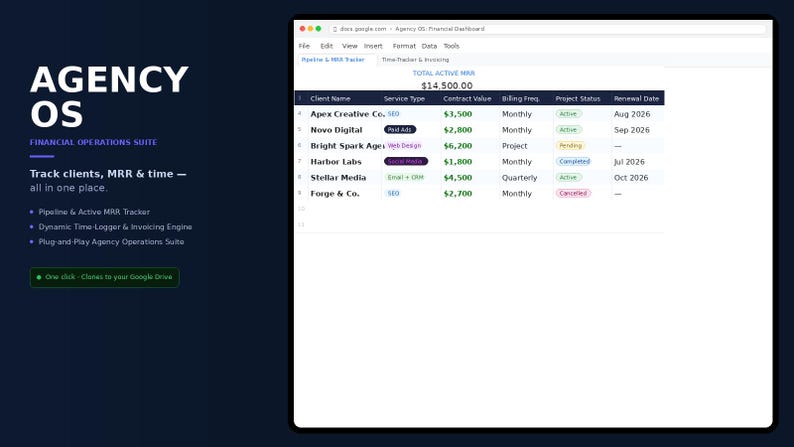Click the Pending status badge

571,146
